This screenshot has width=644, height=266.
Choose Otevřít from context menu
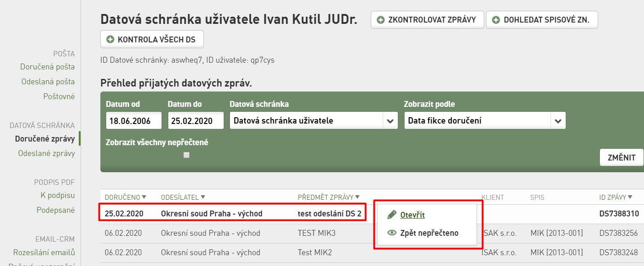[412, 215]
